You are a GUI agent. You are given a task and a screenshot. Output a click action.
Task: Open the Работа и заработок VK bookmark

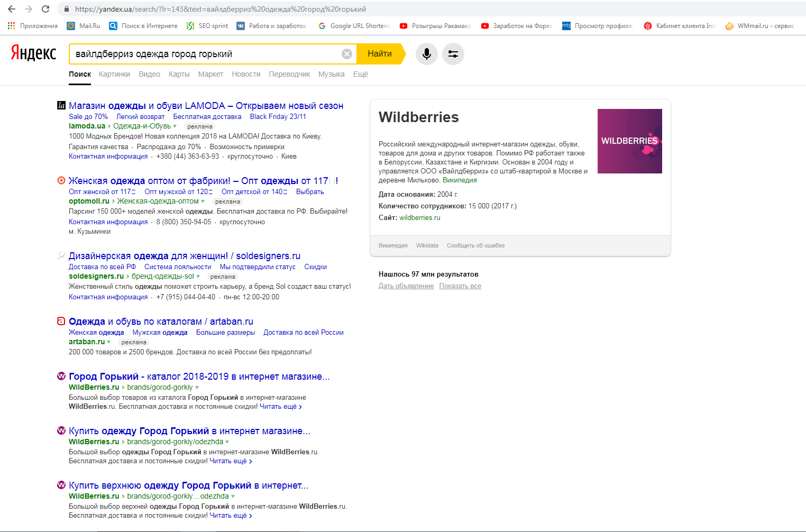coord(271,25)
